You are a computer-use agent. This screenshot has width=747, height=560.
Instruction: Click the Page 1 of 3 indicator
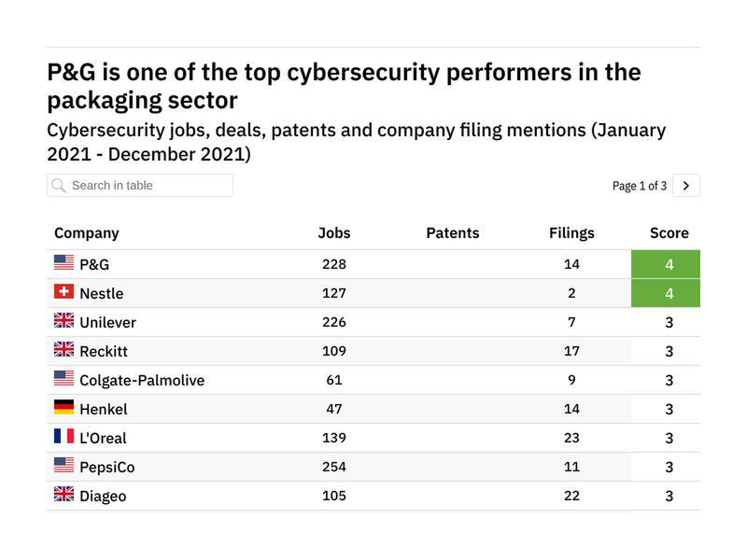(640, 186)
